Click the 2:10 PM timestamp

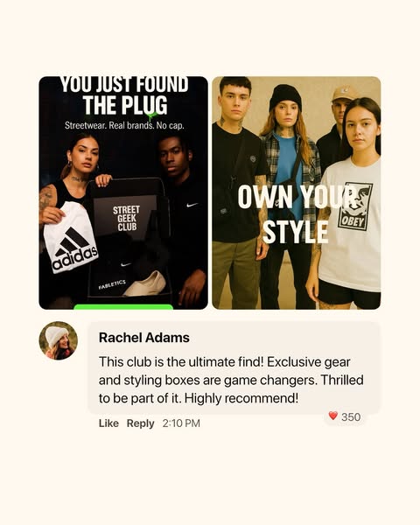pos(181,423)
